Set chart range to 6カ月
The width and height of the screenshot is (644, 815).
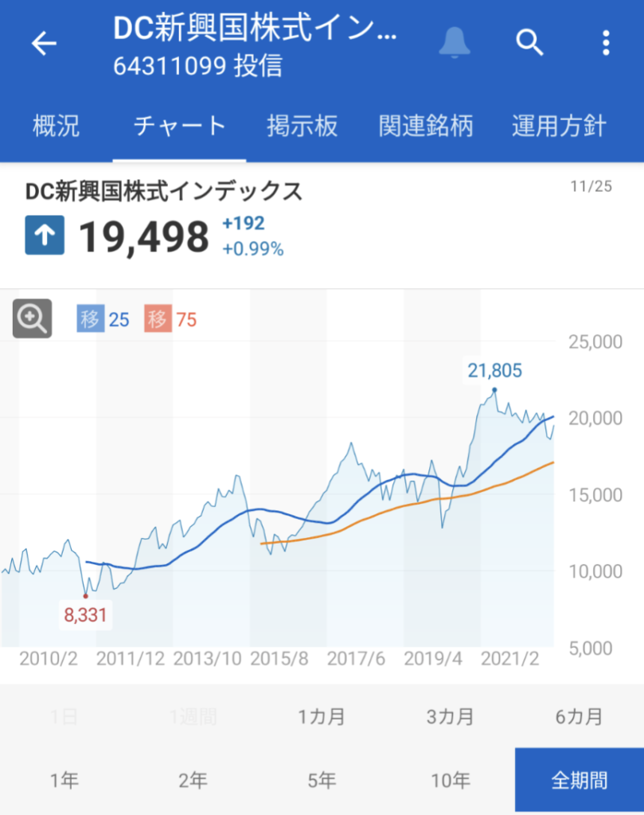[579, 716]
